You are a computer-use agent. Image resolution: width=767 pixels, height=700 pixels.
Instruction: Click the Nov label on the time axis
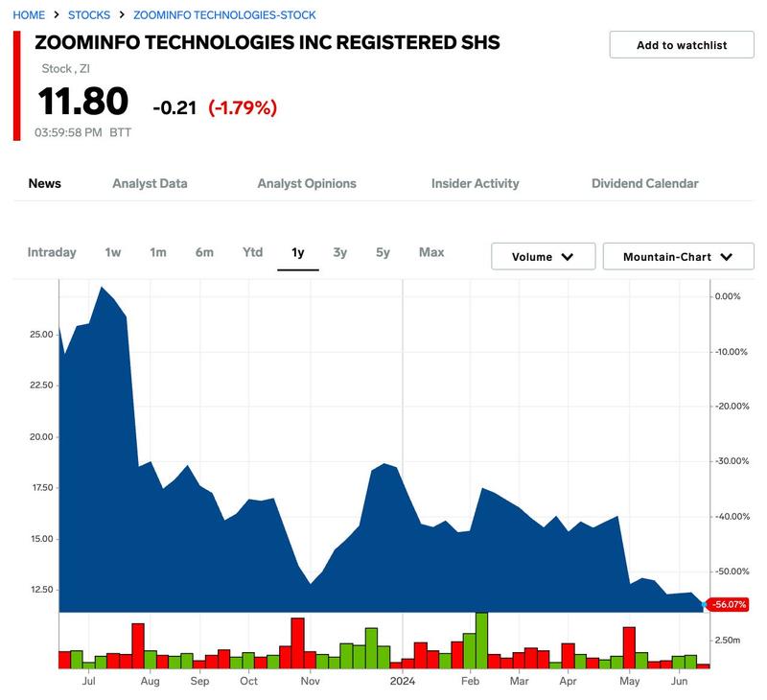(310, 681)
